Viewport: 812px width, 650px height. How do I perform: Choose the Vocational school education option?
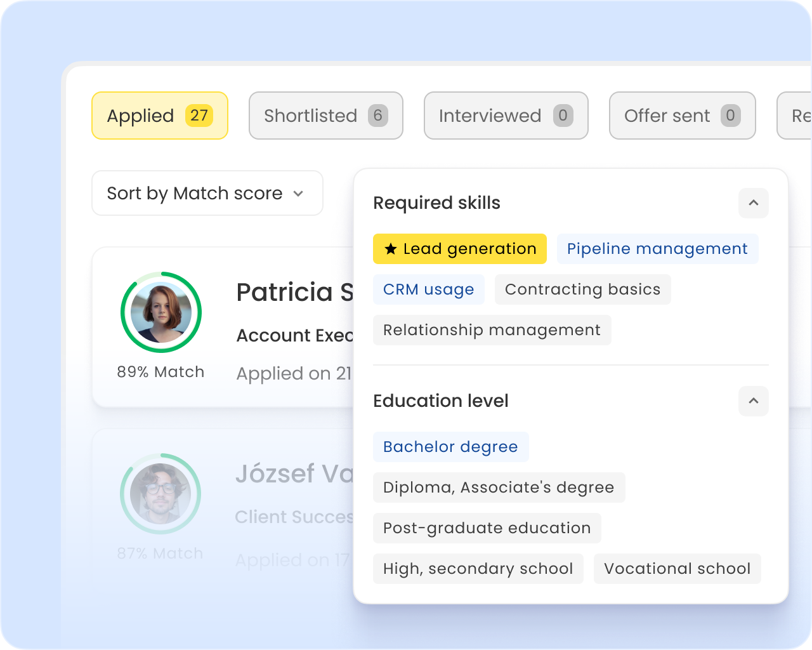[x=677, y=569]
